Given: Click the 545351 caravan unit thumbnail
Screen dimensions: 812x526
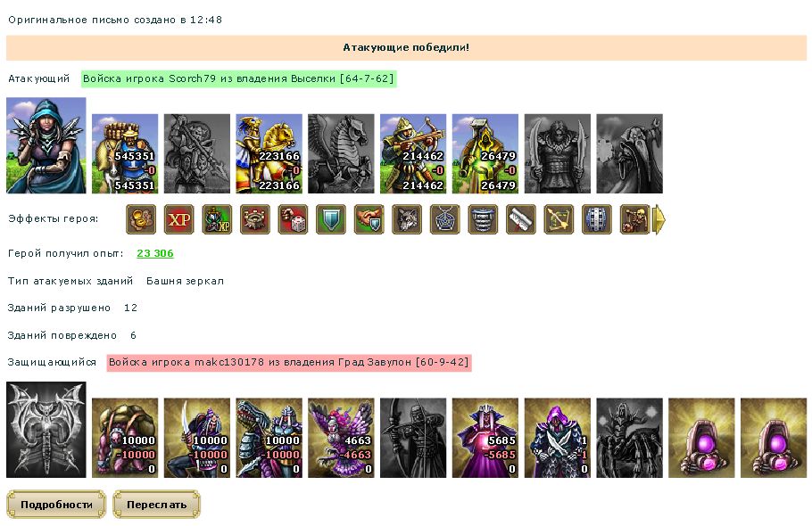Looking at the screenshot, I should click(125, 153).
